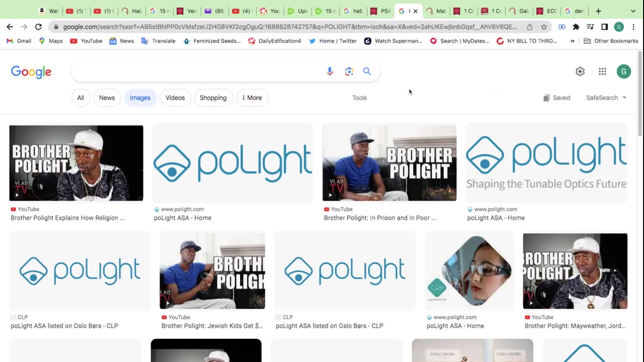
Task: Start voice search with the microphone icon
Action: [x=330, y=71]
